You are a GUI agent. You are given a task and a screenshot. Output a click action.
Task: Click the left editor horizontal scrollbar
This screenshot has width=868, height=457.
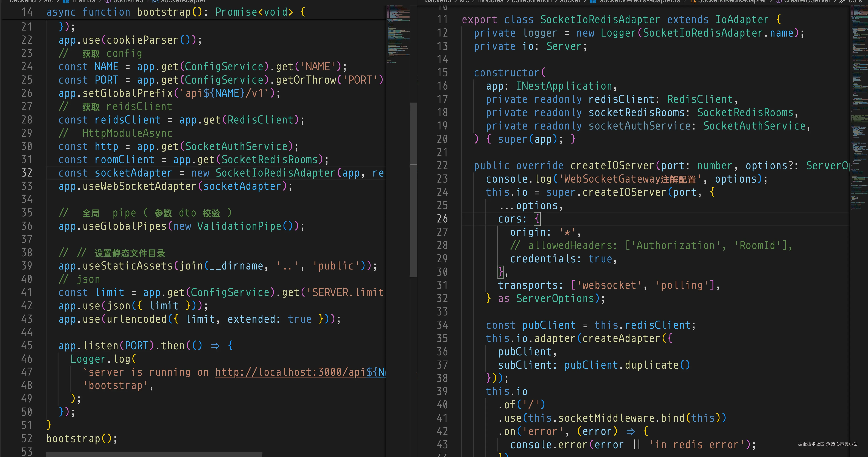pos(154,454)
